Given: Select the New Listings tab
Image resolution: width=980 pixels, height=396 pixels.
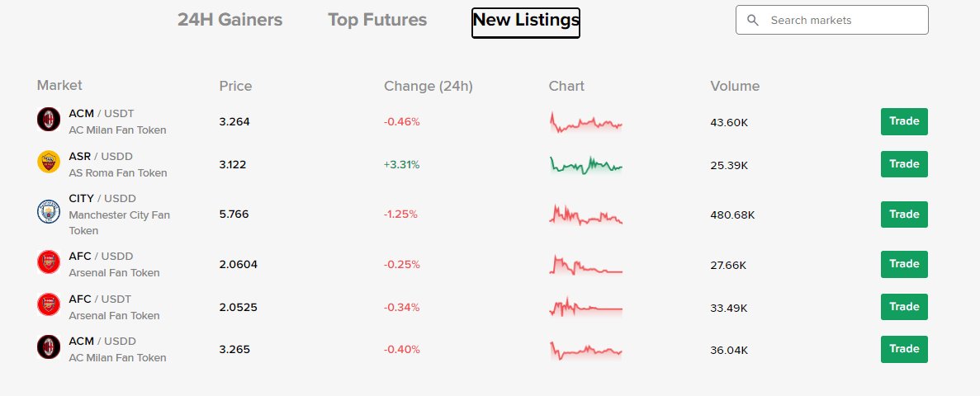Looking at the screenshot, I should (x=526, y=22).
